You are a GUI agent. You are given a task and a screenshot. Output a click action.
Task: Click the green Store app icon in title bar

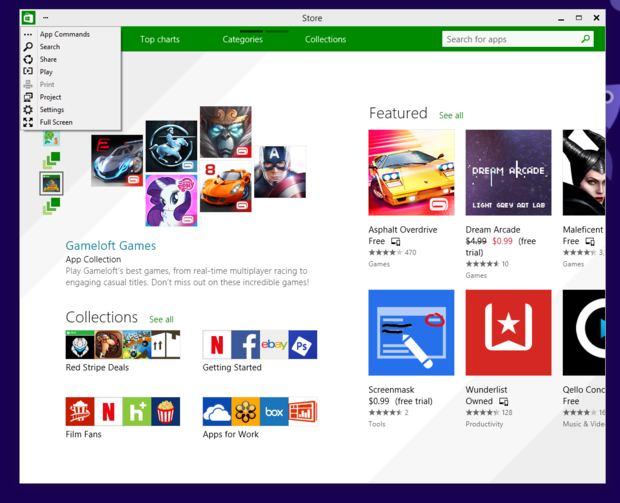point(28,18)
